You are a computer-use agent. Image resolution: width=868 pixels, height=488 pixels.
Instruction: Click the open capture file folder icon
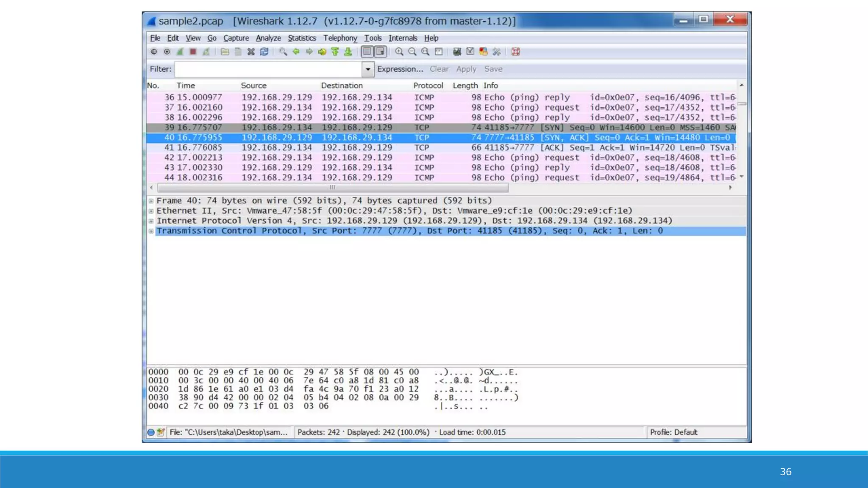pos(225,52)
